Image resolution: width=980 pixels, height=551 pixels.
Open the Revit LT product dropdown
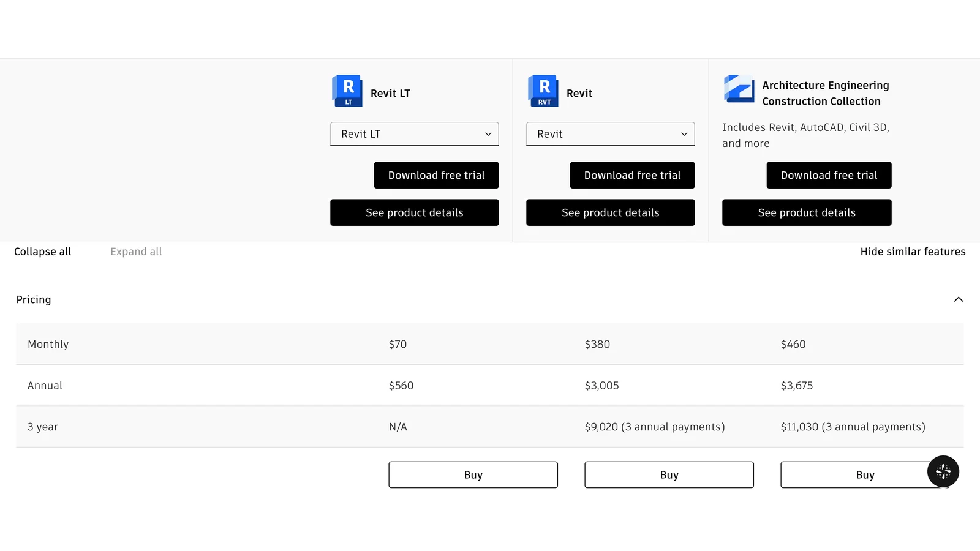(415, 134)
